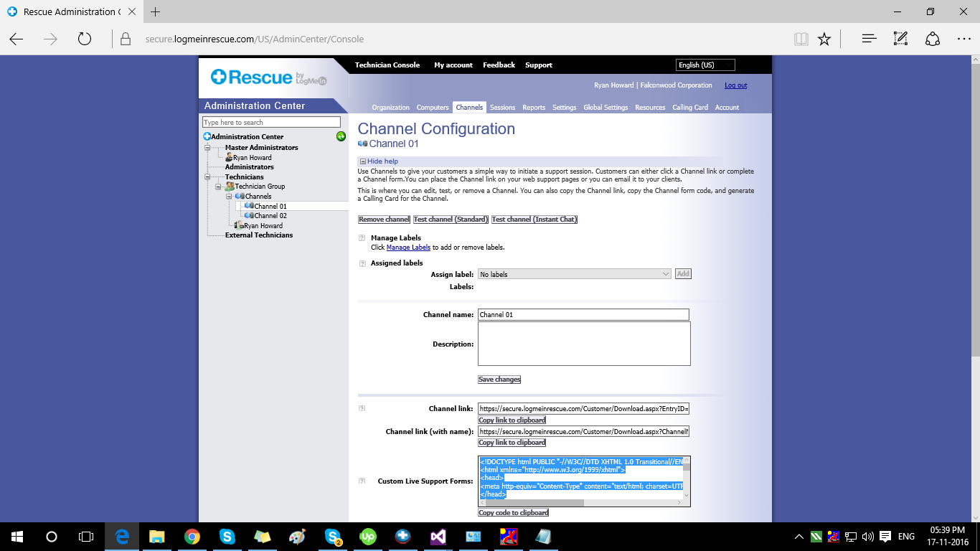Open the Edge More actions menu
Screen dimensions: 980x551
[963, 39]
